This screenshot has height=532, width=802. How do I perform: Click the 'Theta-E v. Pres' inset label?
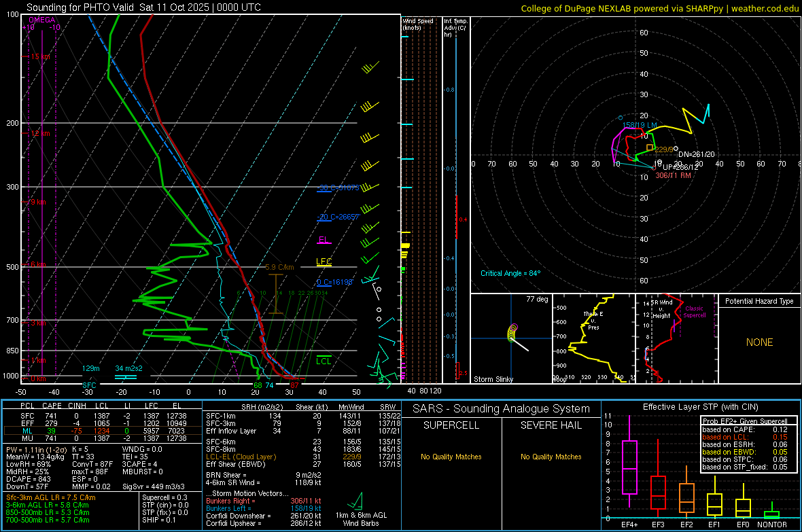point(593,320)
